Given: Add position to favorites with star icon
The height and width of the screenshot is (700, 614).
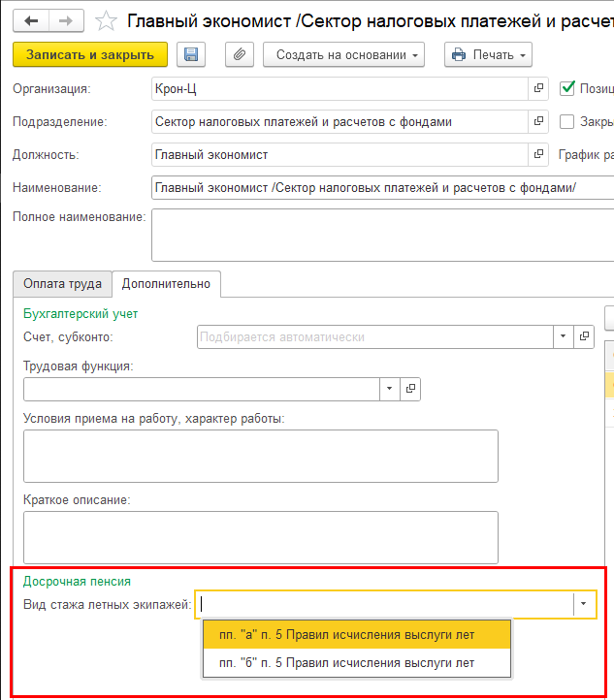Looking at the screenshot, I should click(107, 20).
